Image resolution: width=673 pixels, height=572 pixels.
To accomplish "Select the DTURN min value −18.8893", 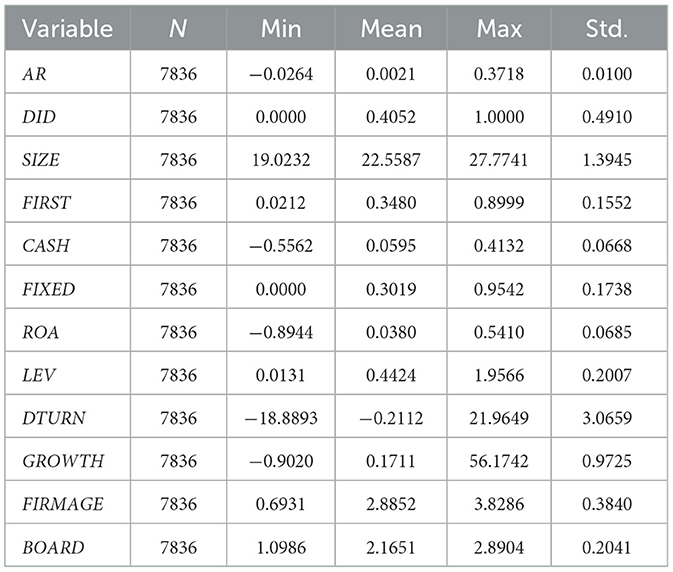I will click(281, 418).
